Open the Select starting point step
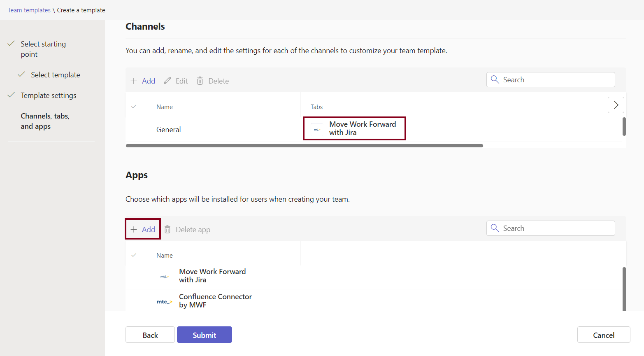This screenshot has width=644, height=356. [x=43, y=49]
